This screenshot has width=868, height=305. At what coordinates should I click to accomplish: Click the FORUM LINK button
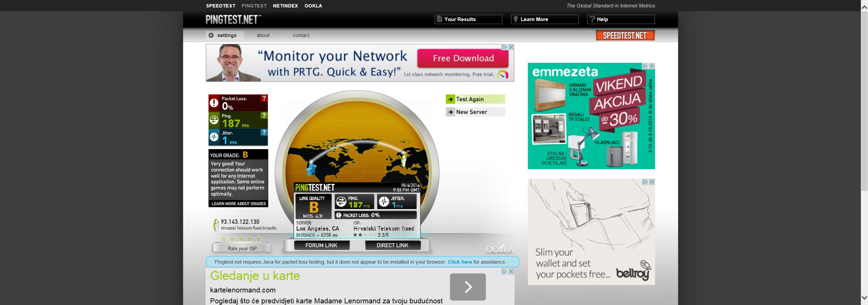[321, 245]
